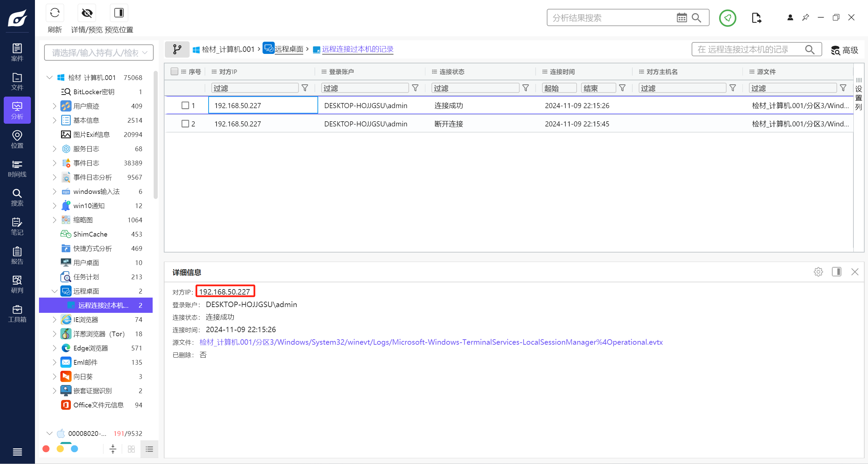
Task: Open the Notes (笔记) sidebar icon
Action: (17, 226)
